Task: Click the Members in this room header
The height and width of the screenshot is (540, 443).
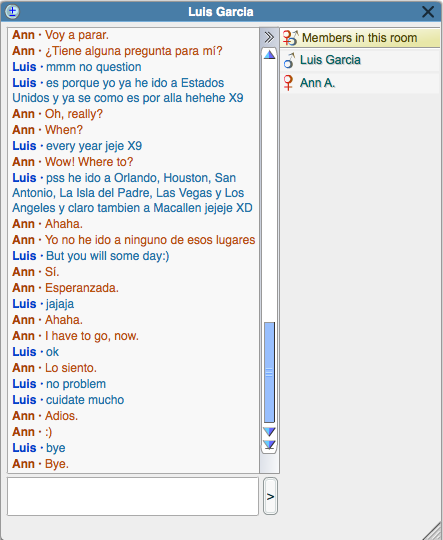Action: [x=361, y=38]
